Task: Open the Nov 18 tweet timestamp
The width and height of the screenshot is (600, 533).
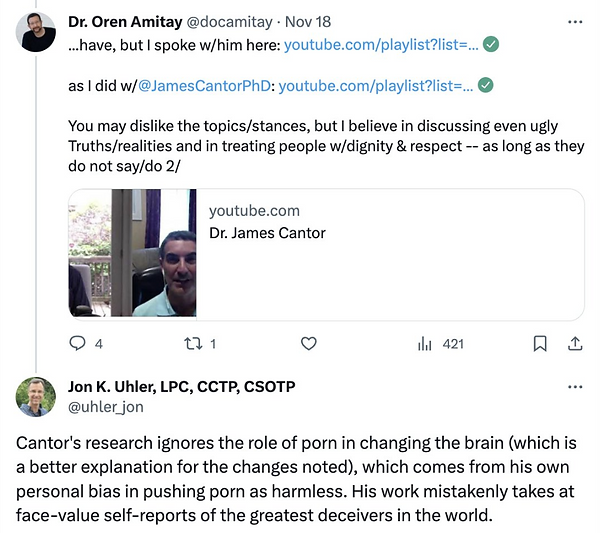Action: pyautogui.click(x=310, y=21)
